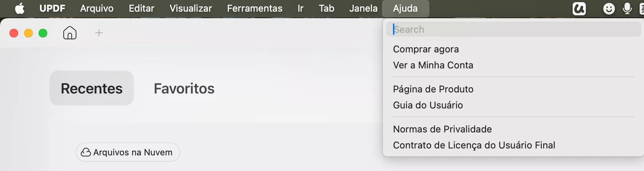Select the Recentes tab
Viewport: 644px width, 171px height.
tap(92, 88)
